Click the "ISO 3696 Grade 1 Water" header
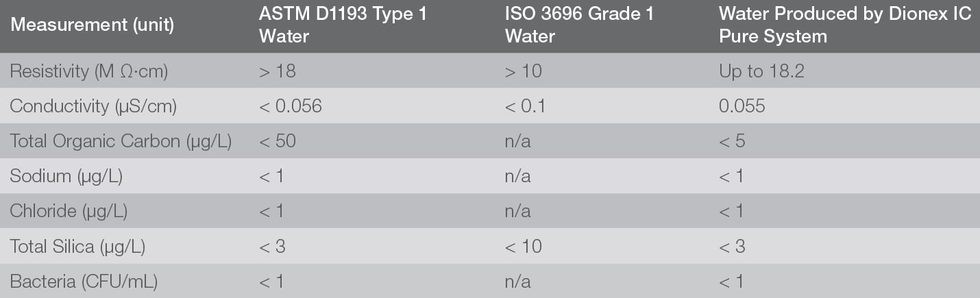The width and height of the screenshot is (980, 298). [x=579, y=25]
